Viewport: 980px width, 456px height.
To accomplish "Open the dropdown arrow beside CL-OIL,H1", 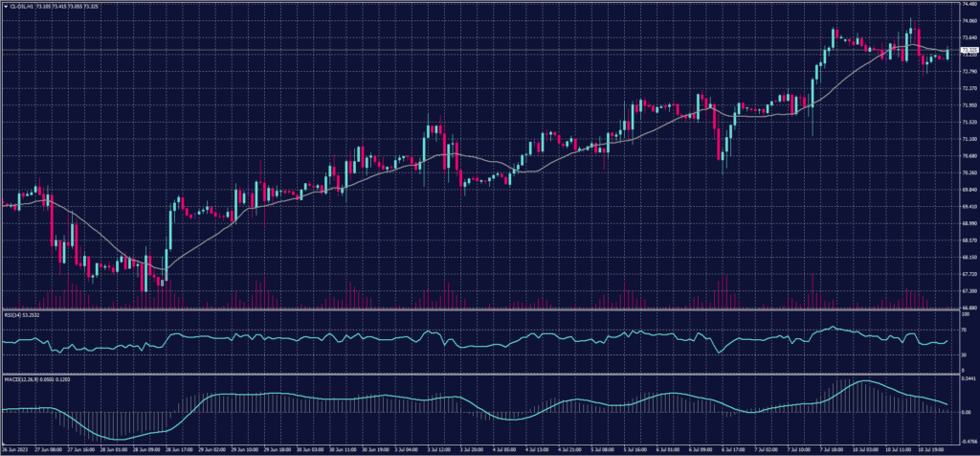I will [x=4, y=6].
